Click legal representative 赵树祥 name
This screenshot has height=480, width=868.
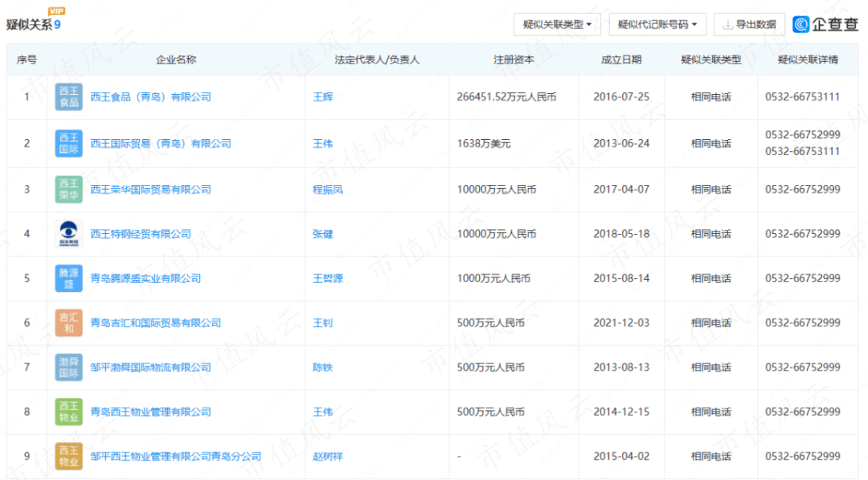pos(327,457)
